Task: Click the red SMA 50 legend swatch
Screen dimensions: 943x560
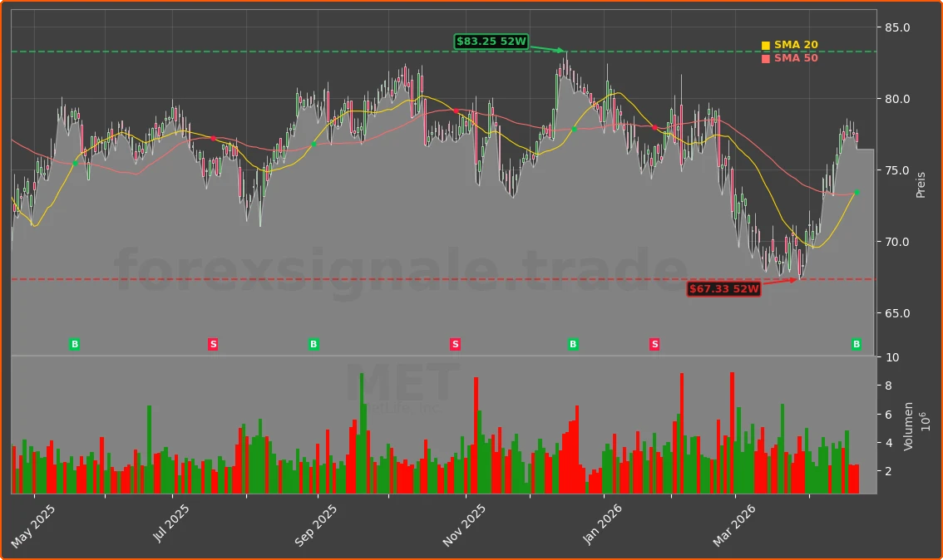Action: tap(766, 59)
